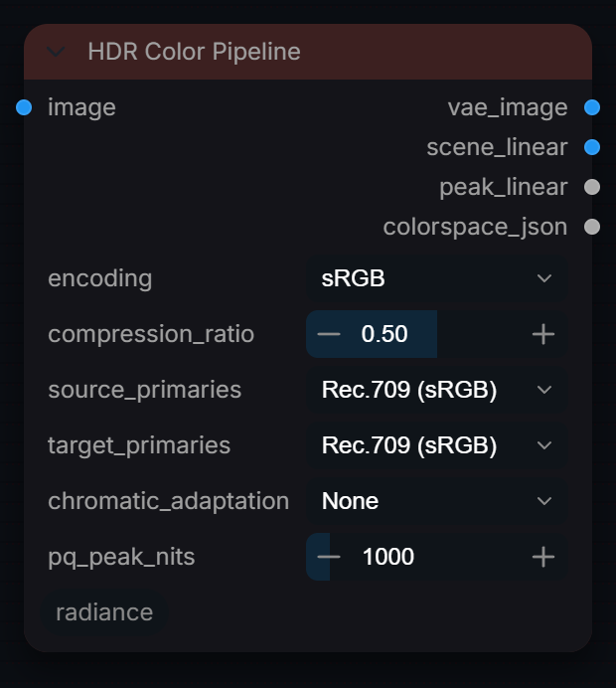Screen dimensions: 616x688
Task: Increase compression_ratio with the plus button
Action: [543, 334]
